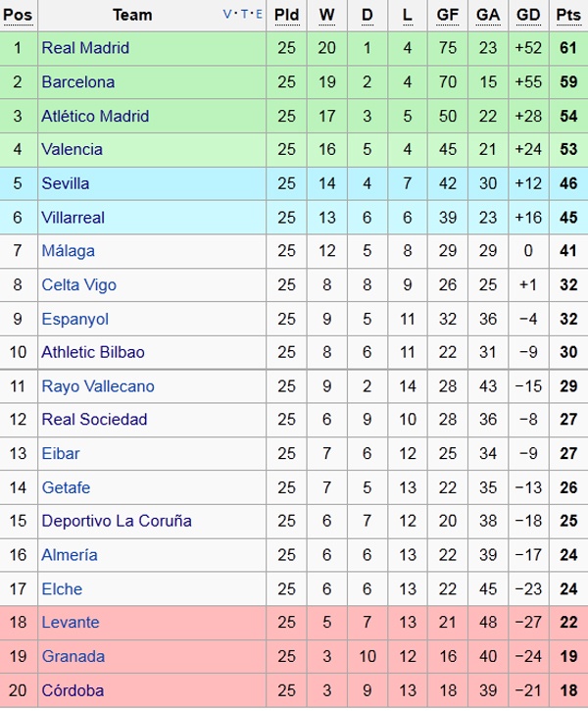Click the Levante team link
The image size is (588, 711).
(x=71, y=622)
